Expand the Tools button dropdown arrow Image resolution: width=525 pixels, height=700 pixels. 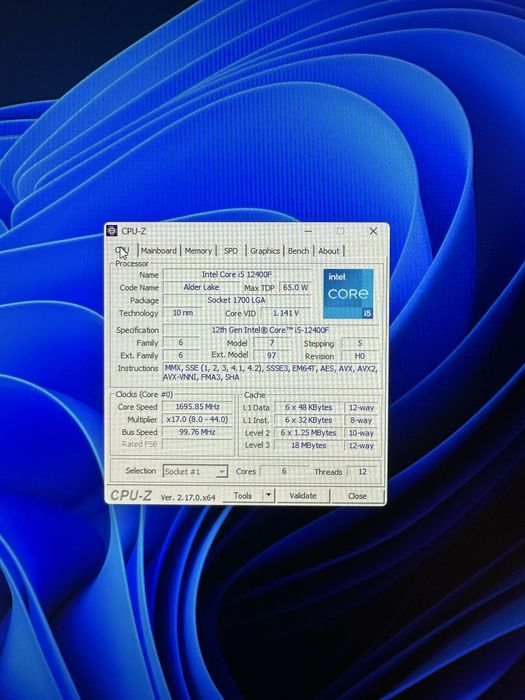click(268, 495)
